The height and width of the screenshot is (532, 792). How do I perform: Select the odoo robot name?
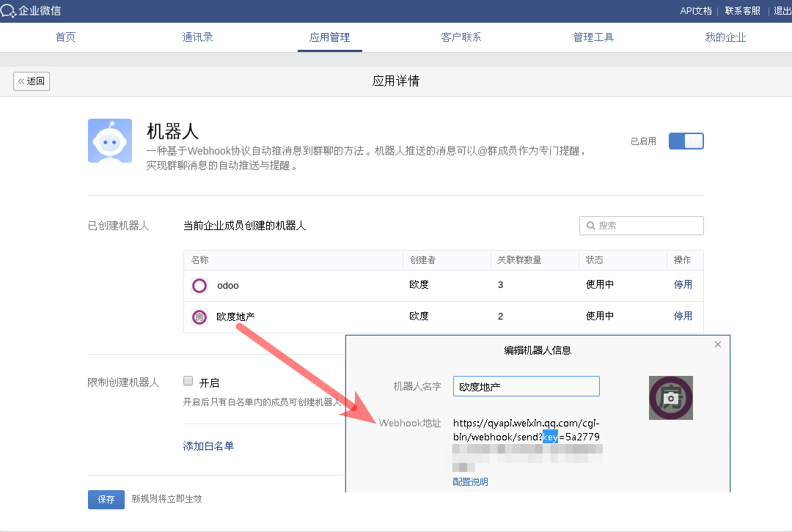228,286
